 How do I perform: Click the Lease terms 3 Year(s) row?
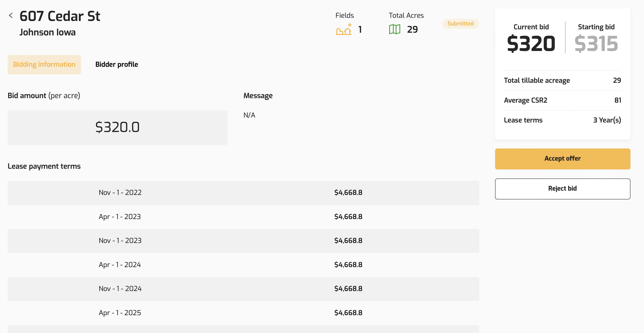click(x=562, y=120)
